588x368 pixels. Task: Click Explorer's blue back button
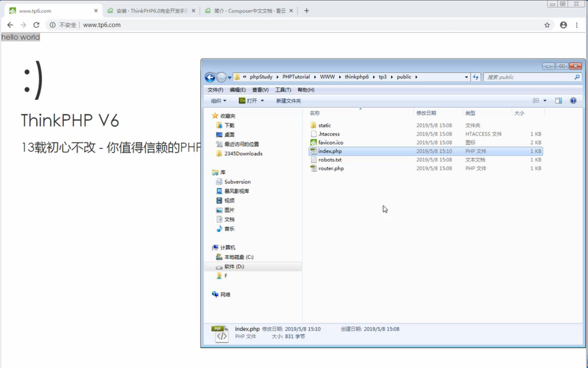210,77
